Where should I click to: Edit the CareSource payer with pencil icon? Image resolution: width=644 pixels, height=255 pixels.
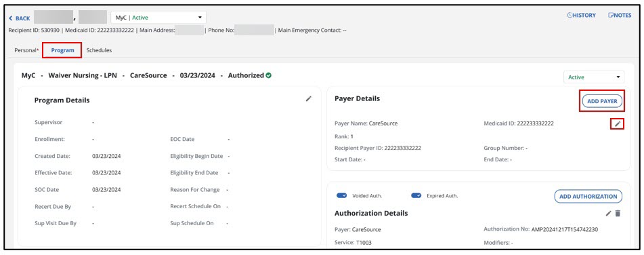[x=618, y=123]
